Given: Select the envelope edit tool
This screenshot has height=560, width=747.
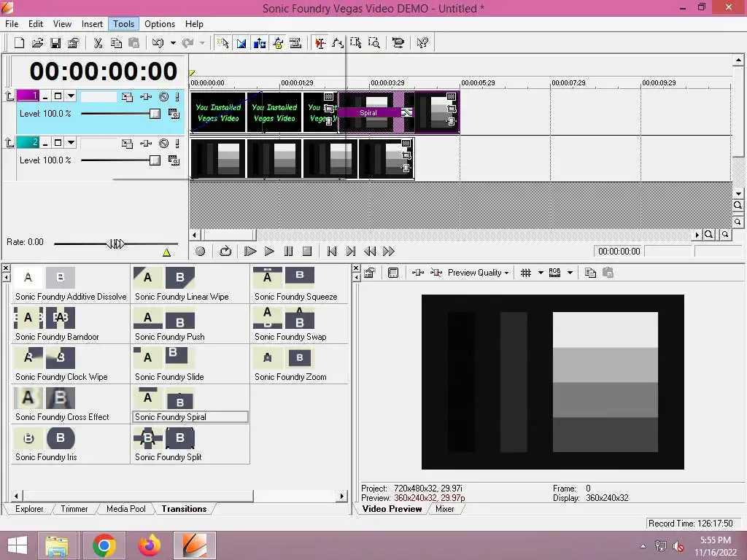Looking at the screenshot, I should coord(338,43).
